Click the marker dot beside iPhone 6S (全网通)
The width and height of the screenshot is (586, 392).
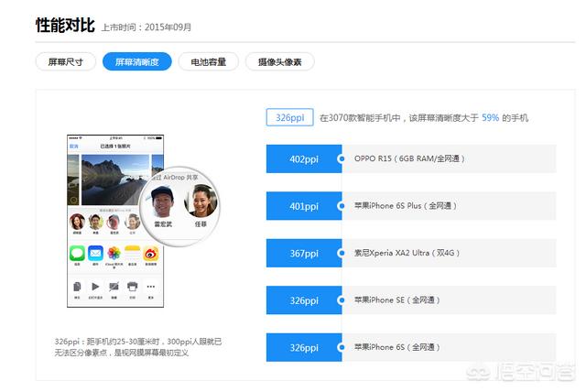pyautogui.click(x=342, y=347)
